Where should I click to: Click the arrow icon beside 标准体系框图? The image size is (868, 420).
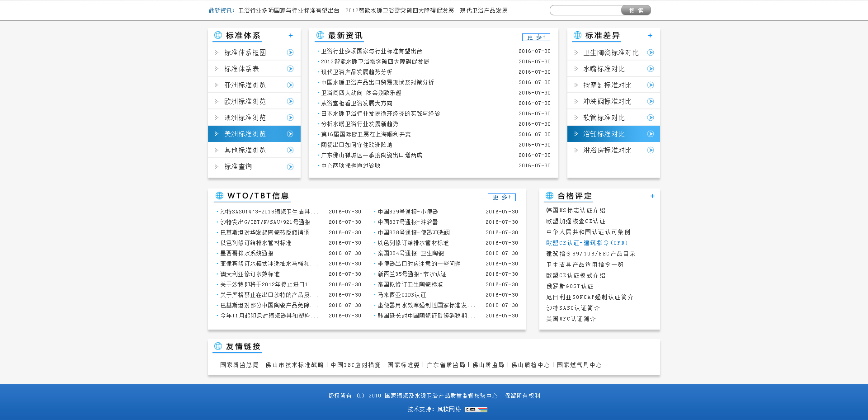[290, 52]
